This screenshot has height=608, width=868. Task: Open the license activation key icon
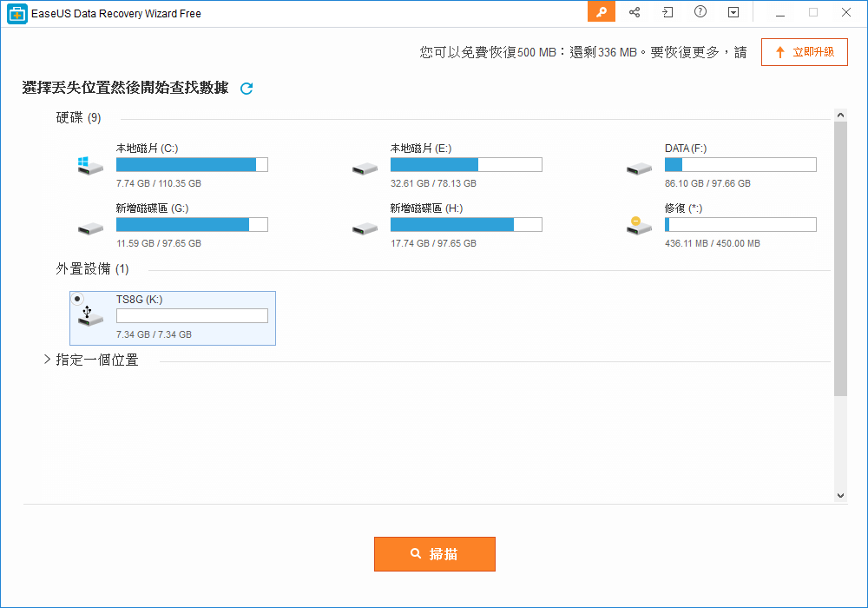pos(601,12)
